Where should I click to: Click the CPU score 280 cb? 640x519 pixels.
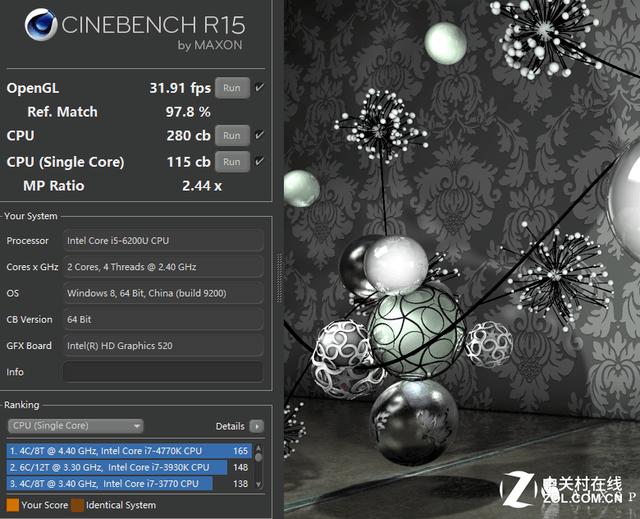188,135
